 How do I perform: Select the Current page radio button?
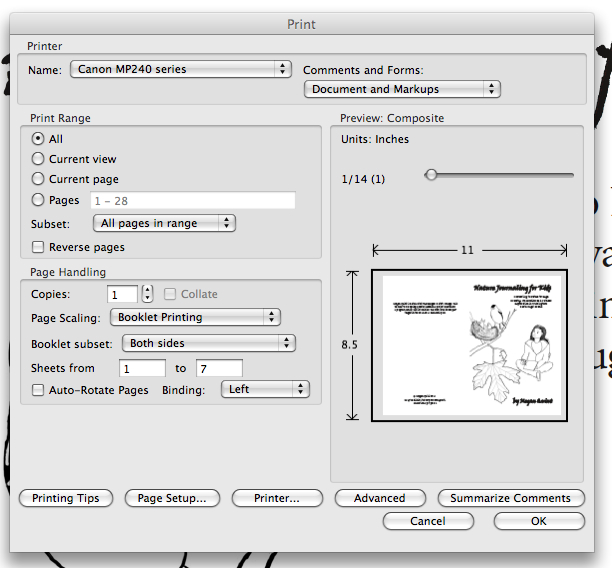click(38, 179)
